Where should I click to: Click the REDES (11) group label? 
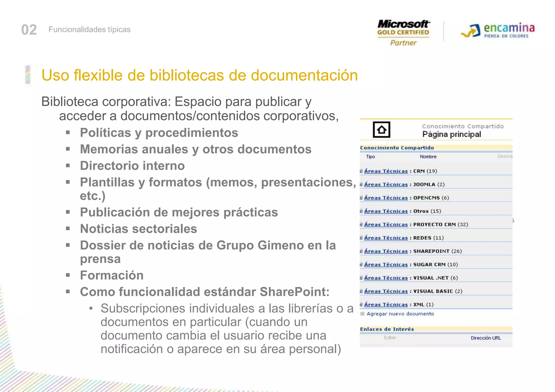tap(428, 238)
